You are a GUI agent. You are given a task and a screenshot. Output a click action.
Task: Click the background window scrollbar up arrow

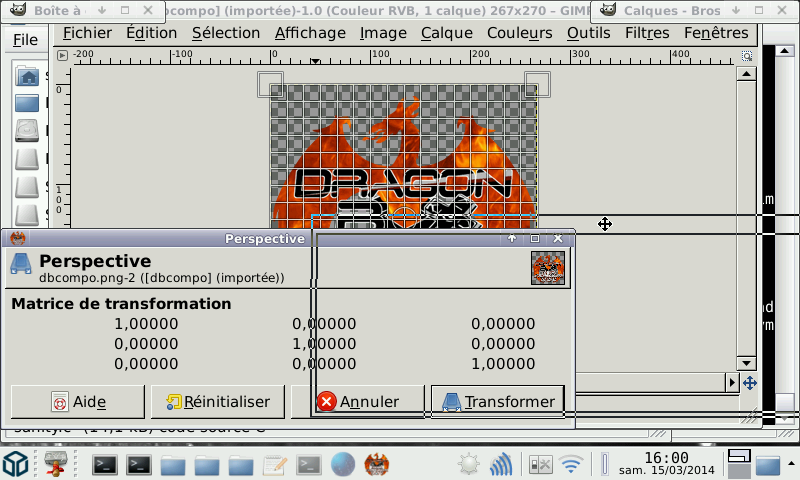pyautogui.click(x=785, y=50)
